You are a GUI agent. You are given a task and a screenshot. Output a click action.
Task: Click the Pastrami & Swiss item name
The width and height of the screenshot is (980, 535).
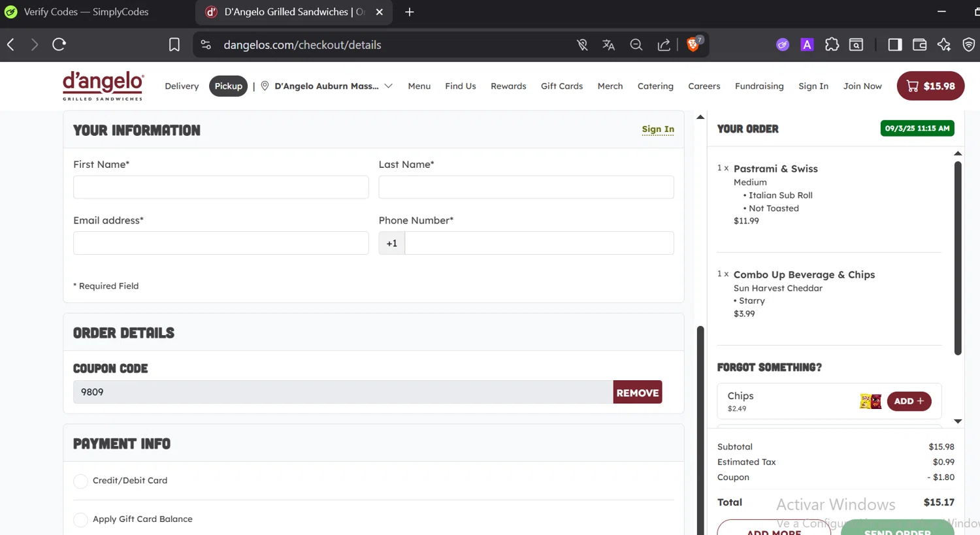[776, 169]
